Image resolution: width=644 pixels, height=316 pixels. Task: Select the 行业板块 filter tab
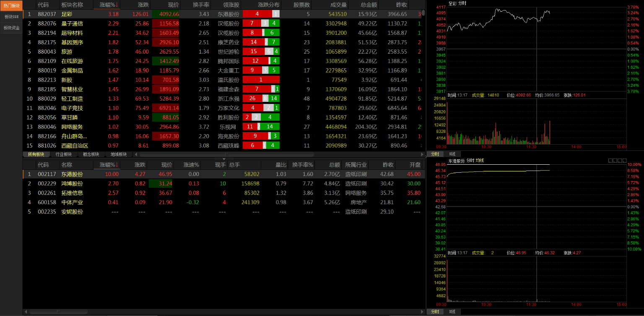click(64, 154)
